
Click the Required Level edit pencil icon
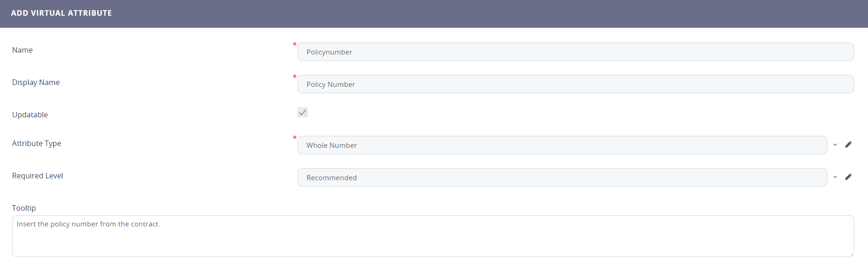848,177
